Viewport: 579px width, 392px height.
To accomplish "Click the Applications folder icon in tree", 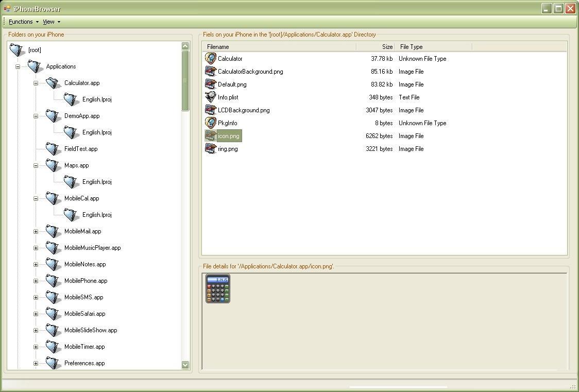I will (x=35, y=66).
